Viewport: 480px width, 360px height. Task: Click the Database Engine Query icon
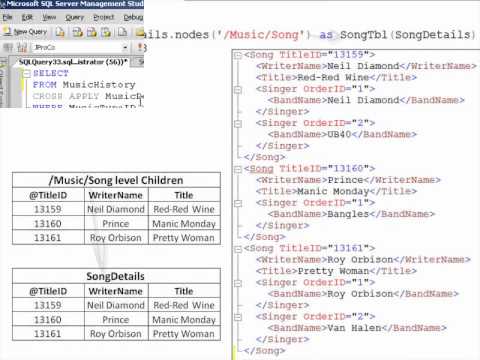[x=60, y=32]
